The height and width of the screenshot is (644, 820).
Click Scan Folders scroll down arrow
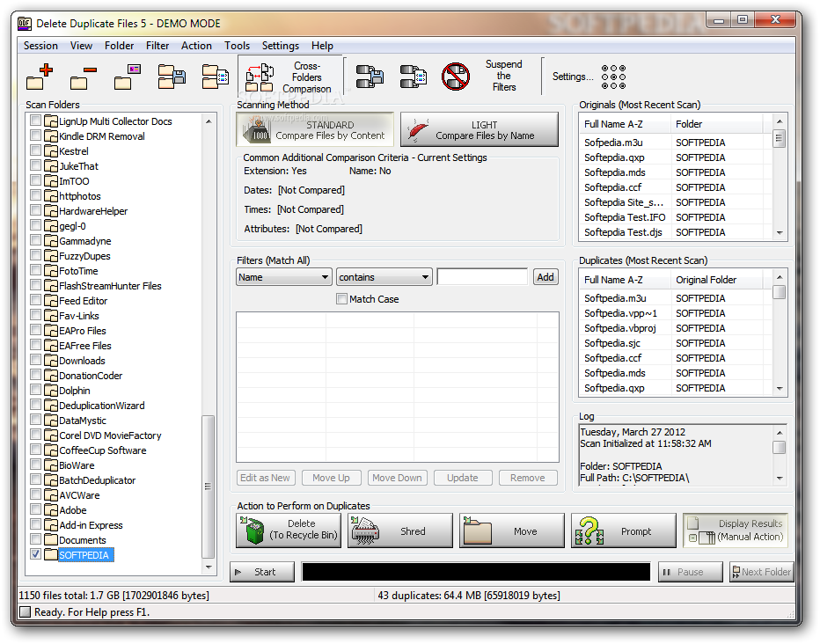(x=209, y=567)
